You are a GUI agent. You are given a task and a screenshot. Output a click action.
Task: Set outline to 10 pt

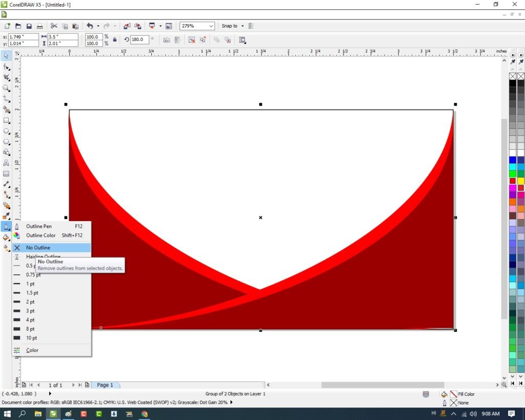point(52,338)
